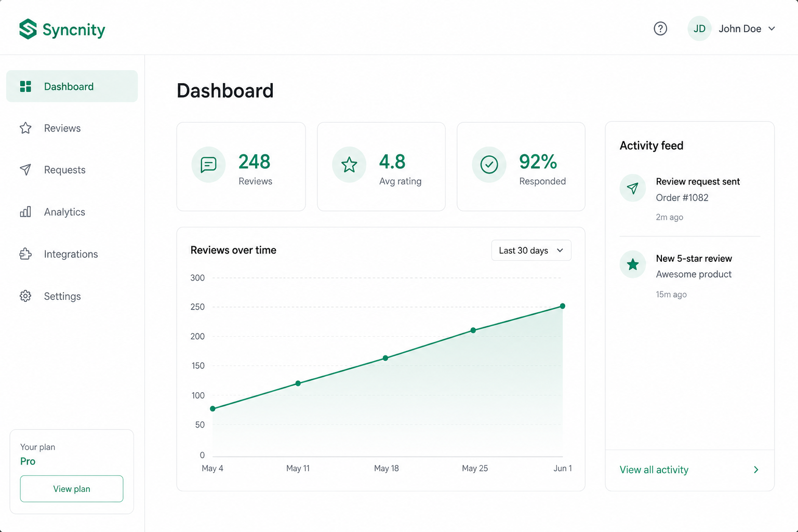Click the help question mark icon
The image size is (798, 532).
click(x=660, y=29)
